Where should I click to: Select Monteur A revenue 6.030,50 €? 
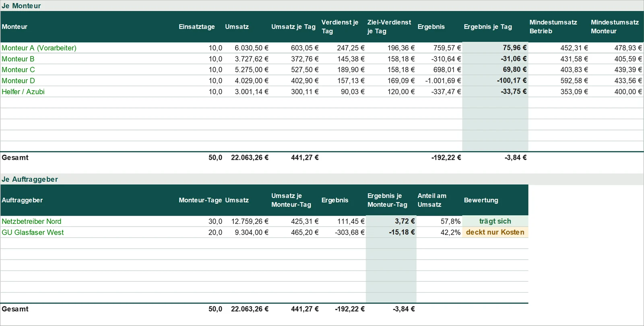click(252, 48)
